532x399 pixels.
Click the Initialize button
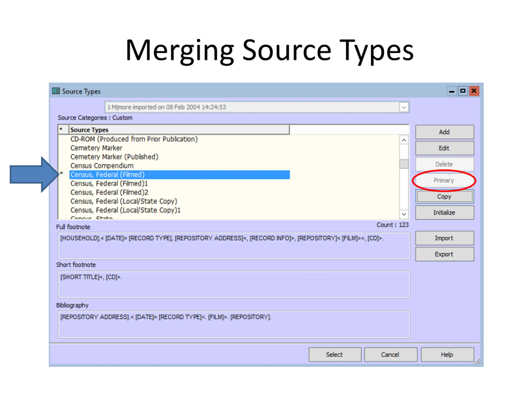[x=445, y=213]
